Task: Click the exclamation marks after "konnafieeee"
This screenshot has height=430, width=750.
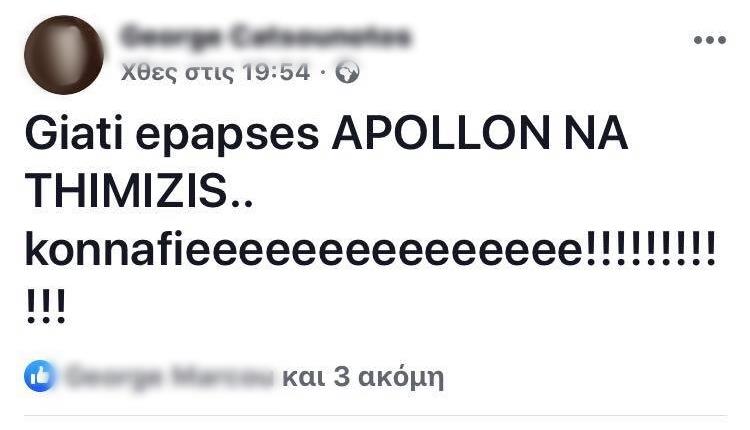Action: tap(650, 248)
